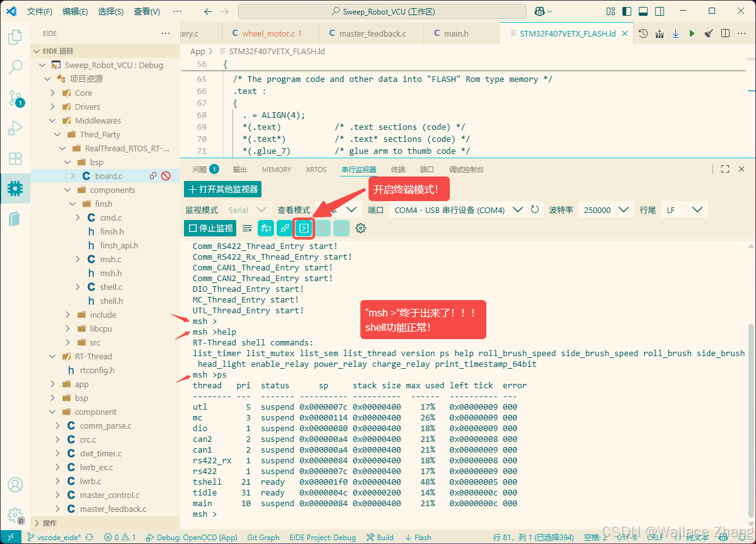This screenshot has width=756, height=544.
Task: Click the build factory icon in editor toolbar
Action: point(660,33)
